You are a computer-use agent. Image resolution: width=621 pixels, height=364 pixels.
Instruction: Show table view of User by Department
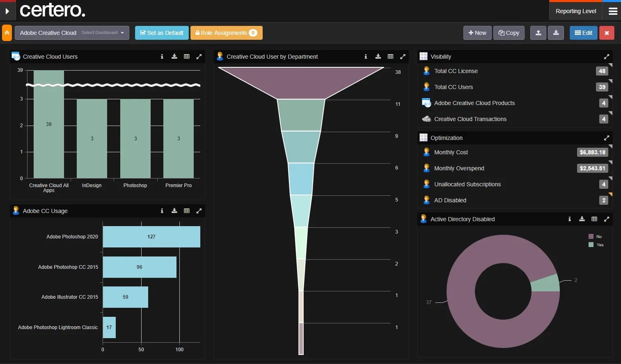pyautogui.click(x=390, y=57)
